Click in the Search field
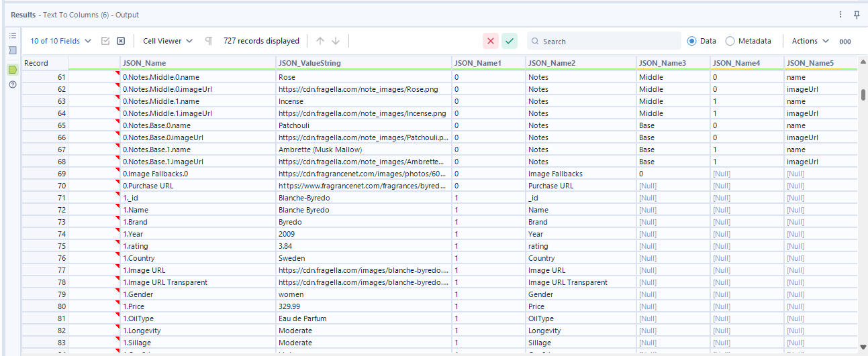 click(x=604, y=41)
